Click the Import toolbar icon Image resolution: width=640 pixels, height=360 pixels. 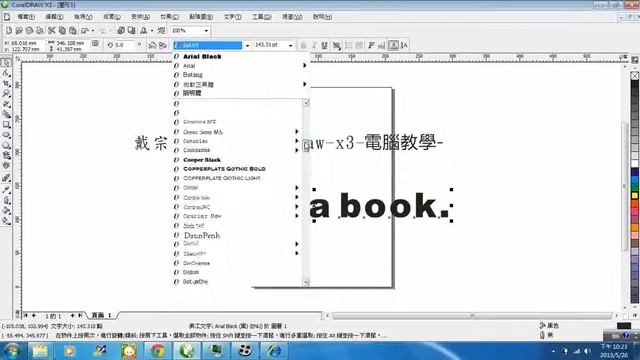click(121, 31)
